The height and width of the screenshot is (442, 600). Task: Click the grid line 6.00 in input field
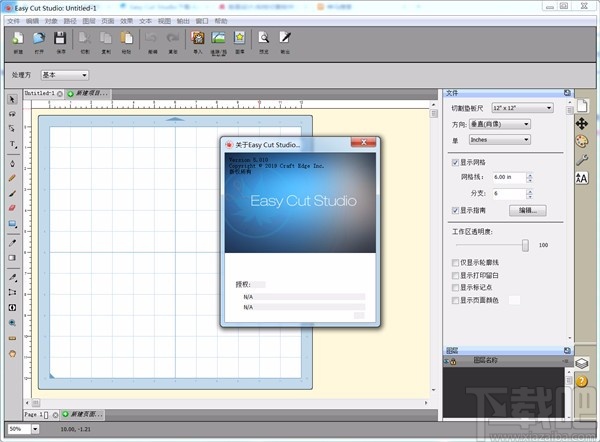[509, 177]
